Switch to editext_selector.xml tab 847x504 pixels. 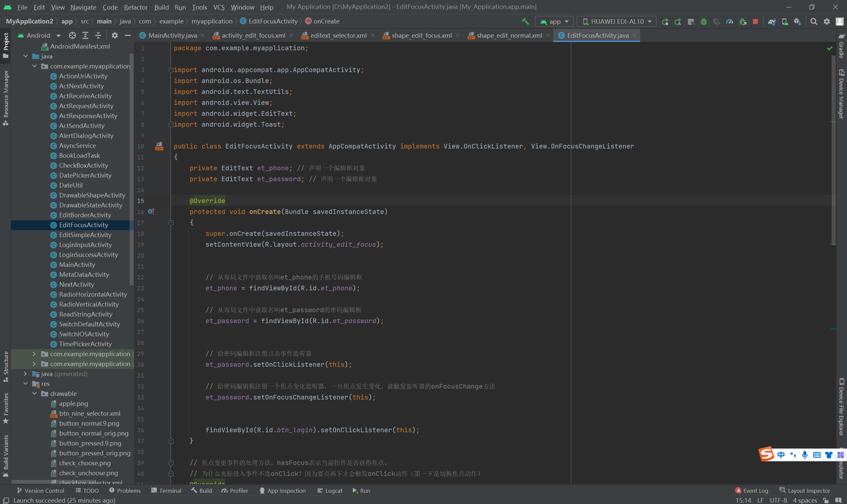(338, 35)
